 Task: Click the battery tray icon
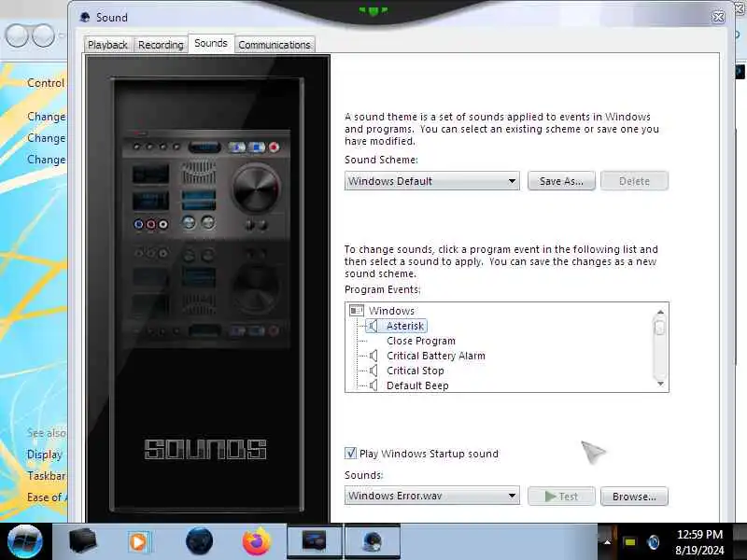click(x=629, y=542)
